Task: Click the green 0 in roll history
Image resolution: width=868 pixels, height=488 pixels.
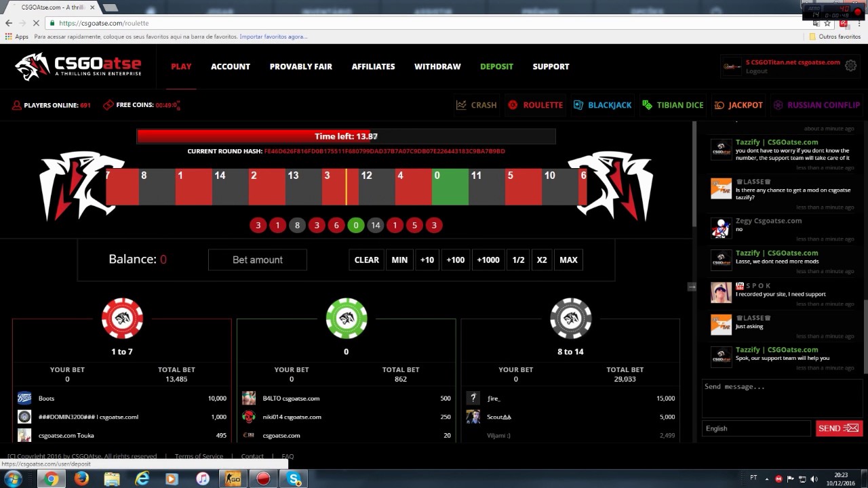Action: tap(355, 225)
